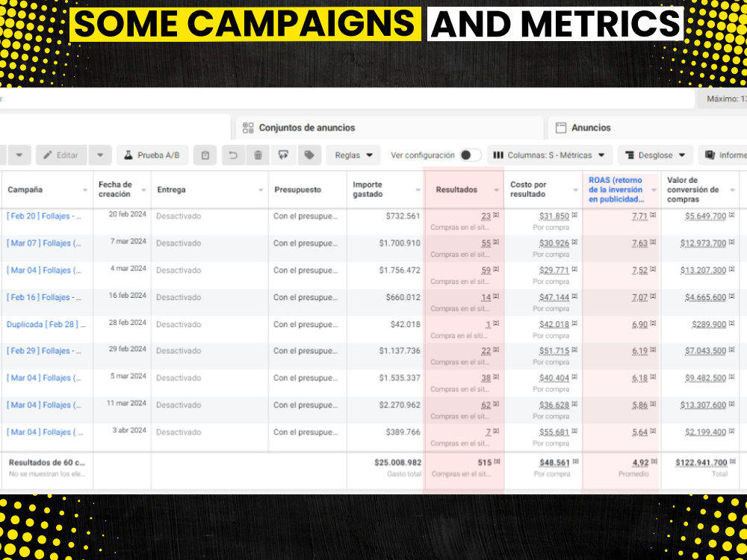Click the undo arrow icon
Viewport: 747px width, 560px height.
tap(233, 155)
